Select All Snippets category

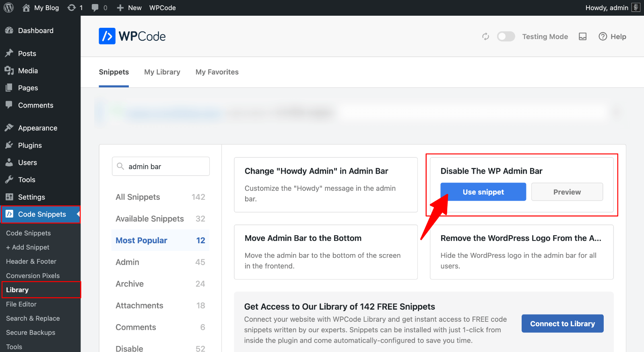coord(160,197)
